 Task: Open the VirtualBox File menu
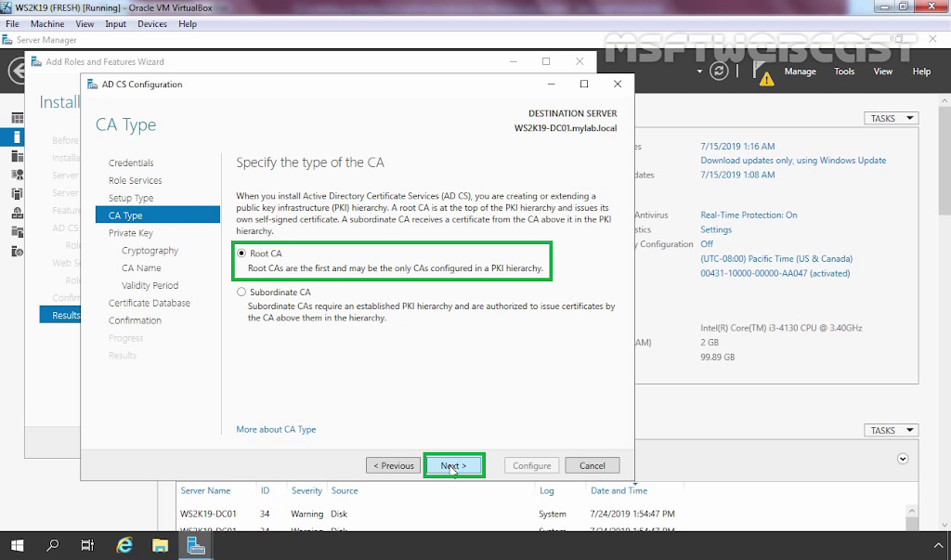[x=12, y=23]
